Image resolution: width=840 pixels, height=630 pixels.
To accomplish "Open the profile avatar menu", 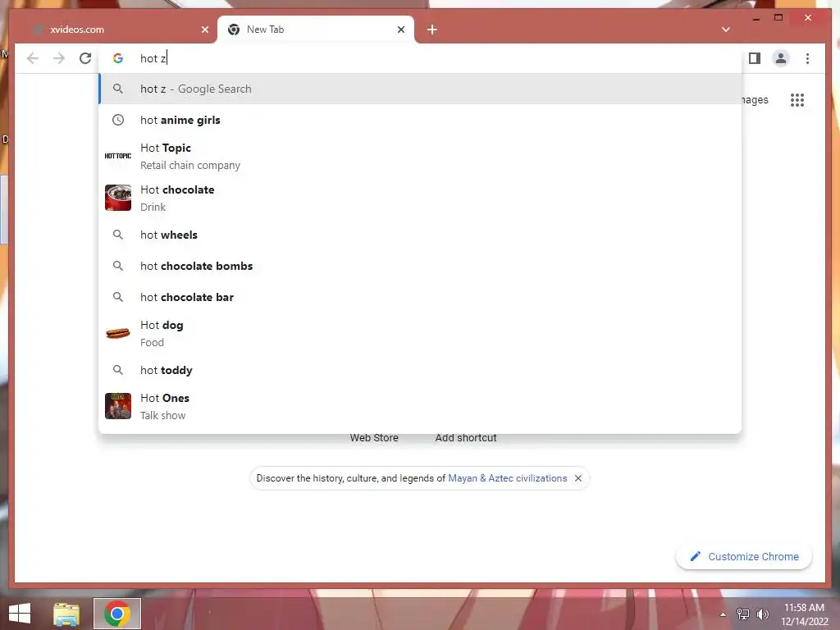I will click(x=781, y=58).
